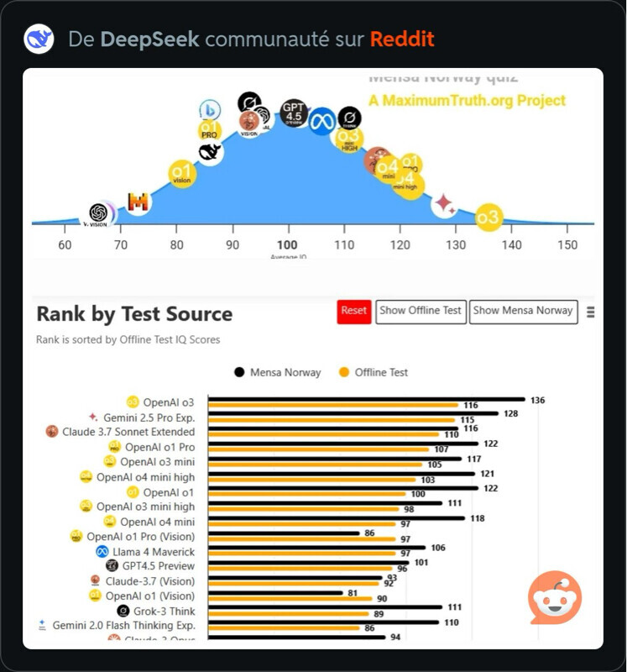Viewport: 627px width, 672px height.
Task: Click the Reddit mascot chat icon
Action: [x=555, y=598]
